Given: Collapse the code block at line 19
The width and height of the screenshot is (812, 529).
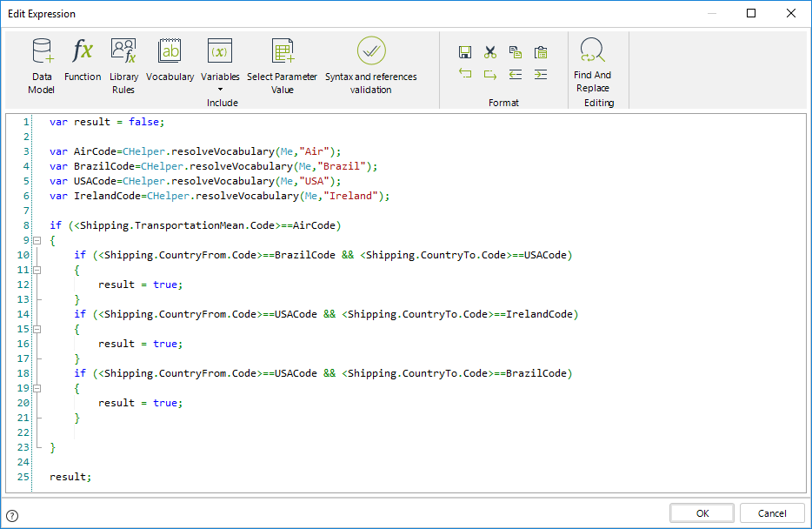Looking at the screenshot, I should [x=37, y=388].
